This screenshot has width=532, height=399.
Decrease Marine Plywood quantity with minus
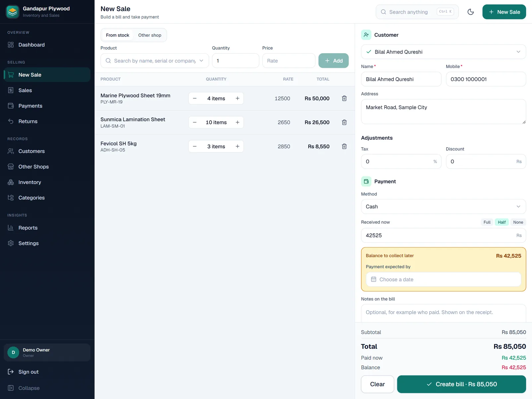click(x=195, y=98)
